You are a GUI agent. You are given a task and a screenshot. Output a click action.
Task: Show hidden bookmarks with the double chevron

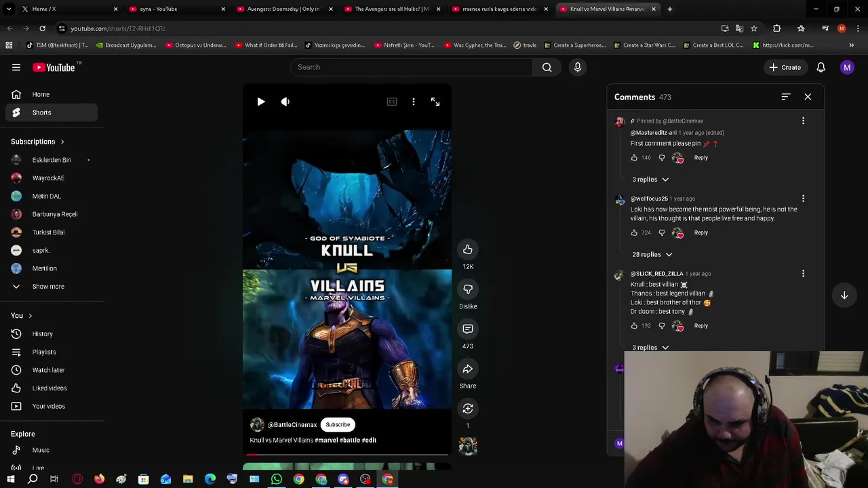[x=852, y=45]
